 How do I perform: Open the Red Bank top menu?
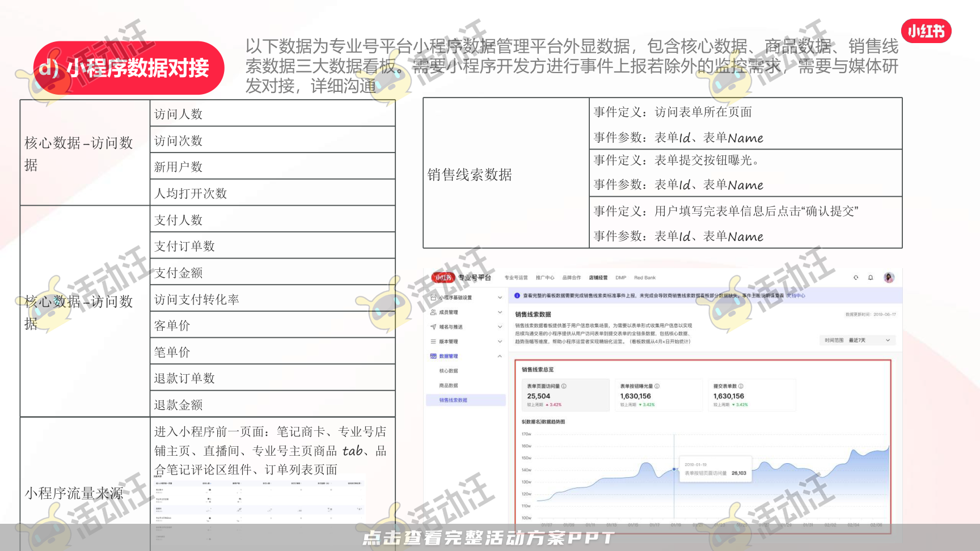pos(645,278)
